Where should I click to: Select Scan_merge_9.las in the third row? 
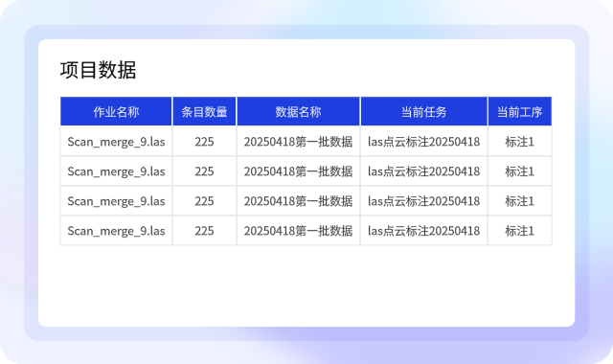pyautogui.click(x=116, y=201)
